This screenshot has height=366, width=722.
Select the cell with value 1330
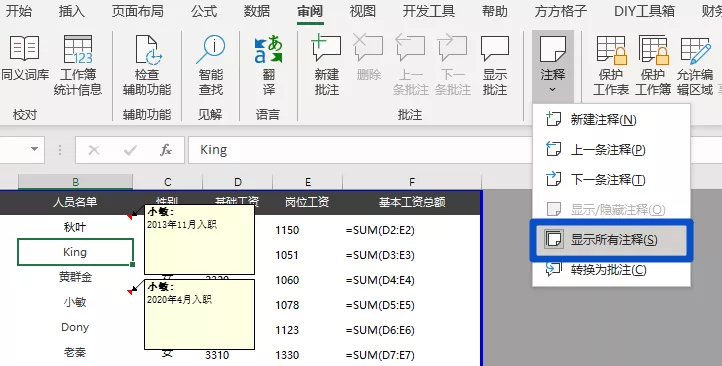tap(307, 355)
